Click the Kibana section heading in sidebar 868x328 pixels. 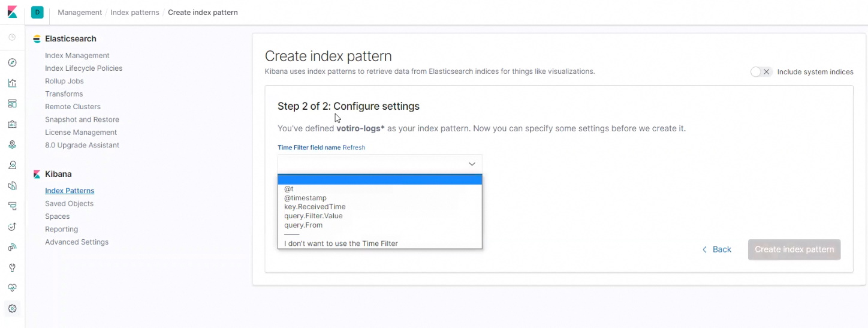tap(58, 174)
